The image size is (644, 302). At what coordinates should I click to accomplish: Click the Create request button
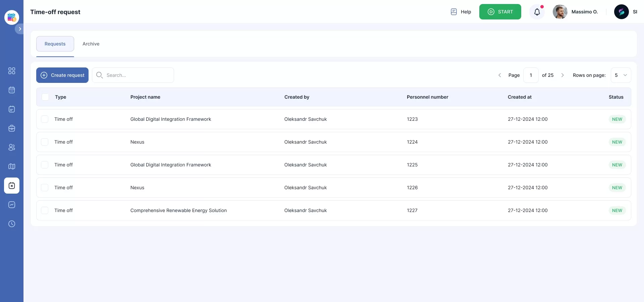pyautogui.click(x=62, y=75)
